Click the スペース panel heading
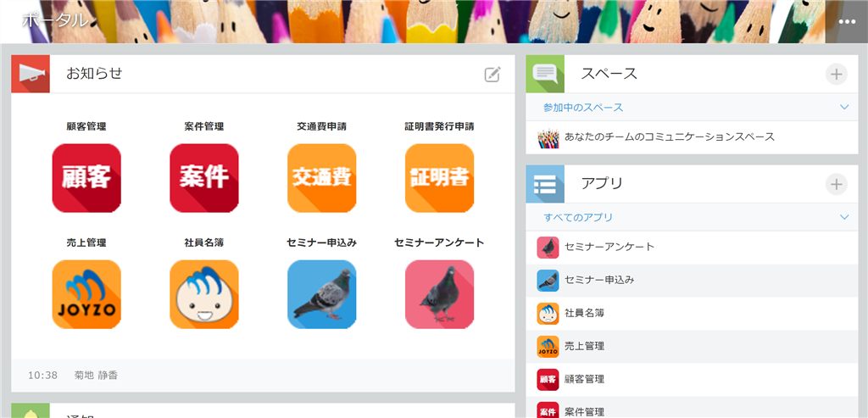This screenshot has width=868, height=418. tap(609, 73)
